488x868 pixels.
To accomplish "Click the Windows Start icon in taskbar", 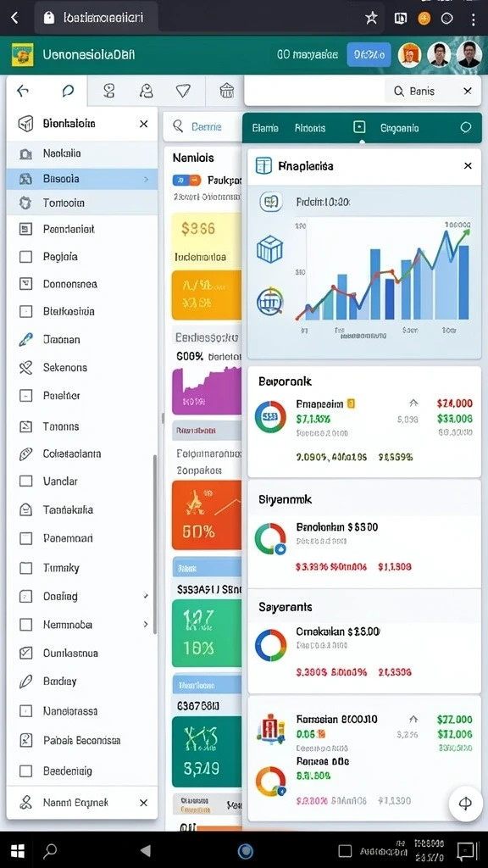I will pos(18,851).
